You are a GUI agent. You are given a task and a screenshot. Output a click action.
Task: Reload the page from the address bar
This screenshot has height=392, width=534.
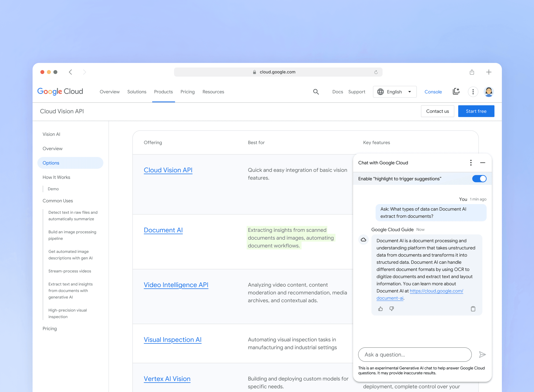tap(376, 72)
